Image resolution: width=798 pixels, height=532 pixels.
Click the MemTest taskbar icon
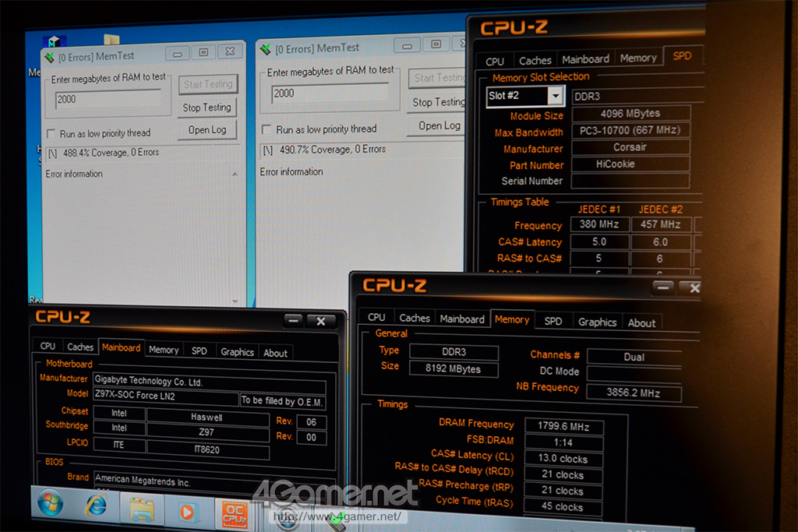[337, 521]
